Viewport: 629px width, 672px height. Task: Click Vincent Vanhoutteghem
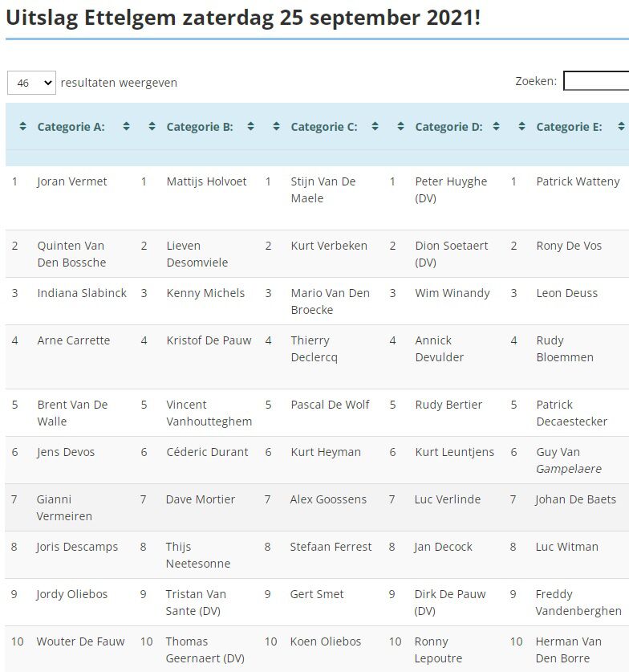[209, 413]
